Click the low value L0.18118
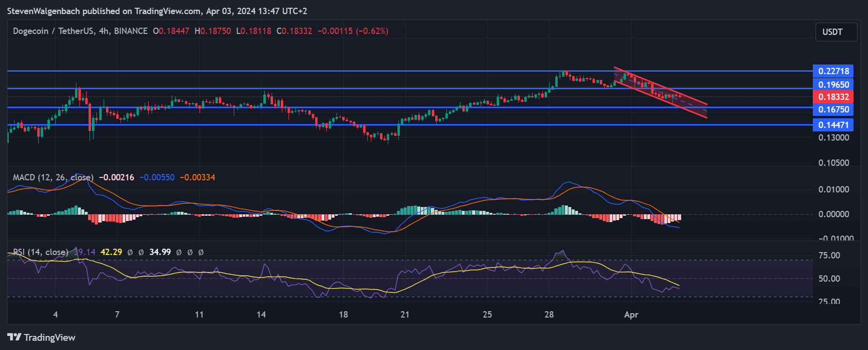This screenshot has height=350, width=868. tap(254, 31)
